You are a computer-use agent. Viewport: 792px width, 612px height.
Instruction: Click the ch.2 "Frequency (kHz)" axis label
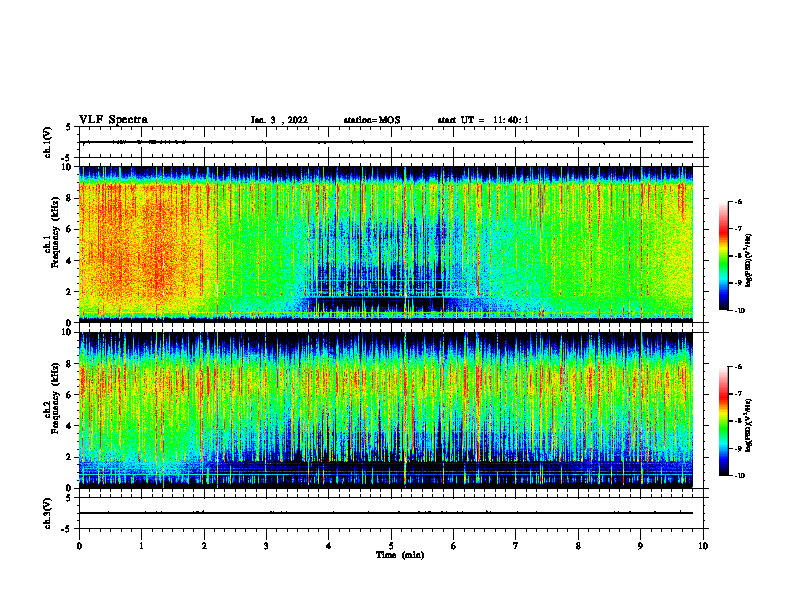[x=55, y=398]
